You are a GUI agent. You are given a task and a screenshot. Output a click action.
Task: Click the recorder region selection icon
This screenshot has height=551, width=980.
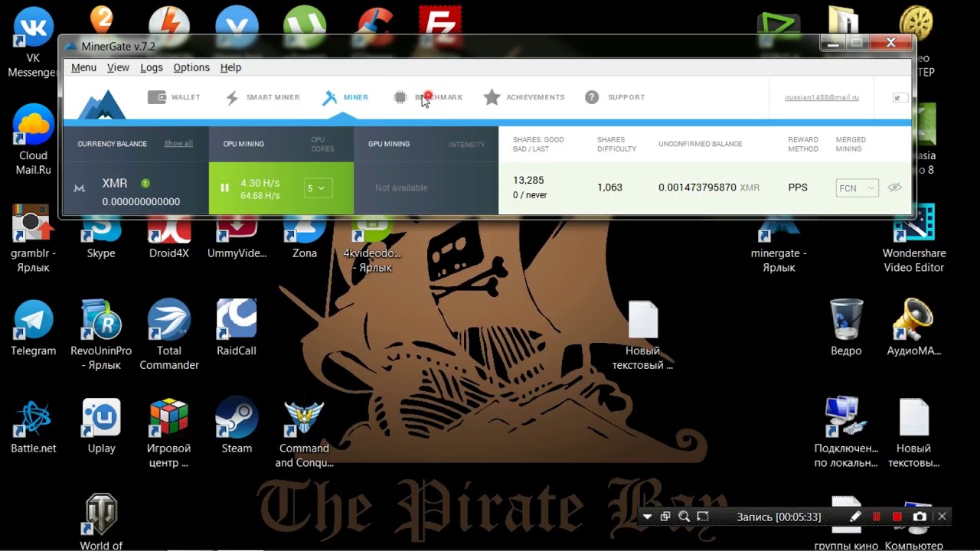[x=703, y=517]
